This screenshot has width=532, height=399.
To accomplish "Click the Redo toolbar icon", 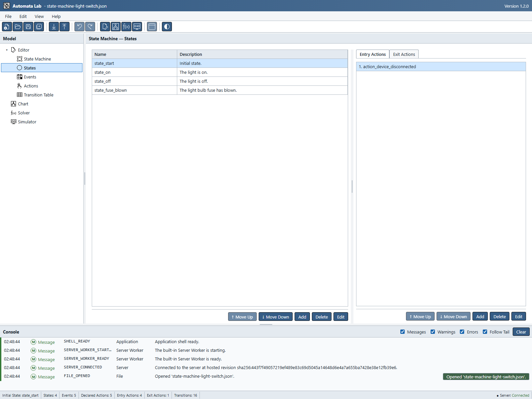I will [90, 27].
